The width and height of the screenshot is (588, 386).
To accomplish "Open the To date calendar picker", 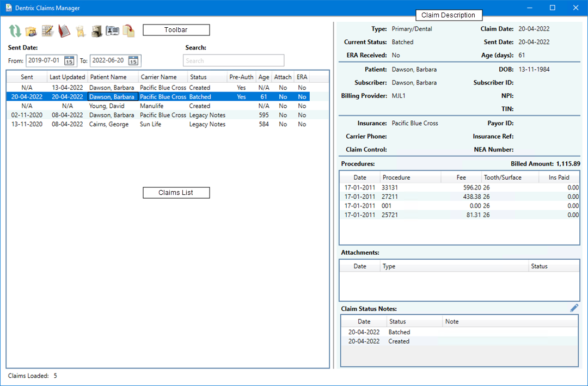I will pos(133,60).
